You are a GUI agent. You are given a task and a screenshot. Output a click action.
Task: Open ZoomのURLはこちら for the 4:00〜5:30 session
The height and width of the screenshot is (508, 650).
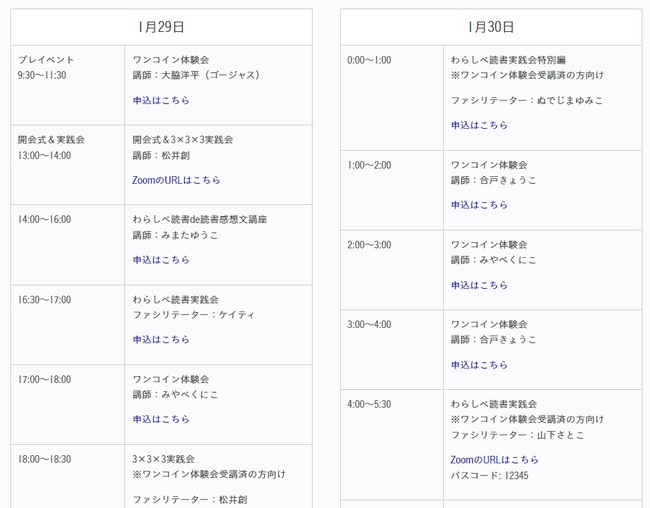pyautogui.click(x=494, y=460)
